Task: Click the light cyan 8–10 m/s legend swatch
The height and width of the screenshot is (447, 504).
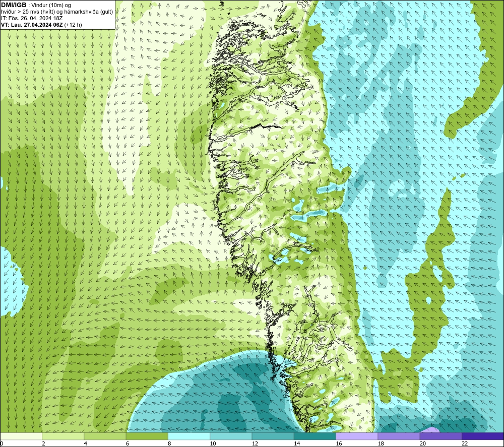Action: click(189, 436)
